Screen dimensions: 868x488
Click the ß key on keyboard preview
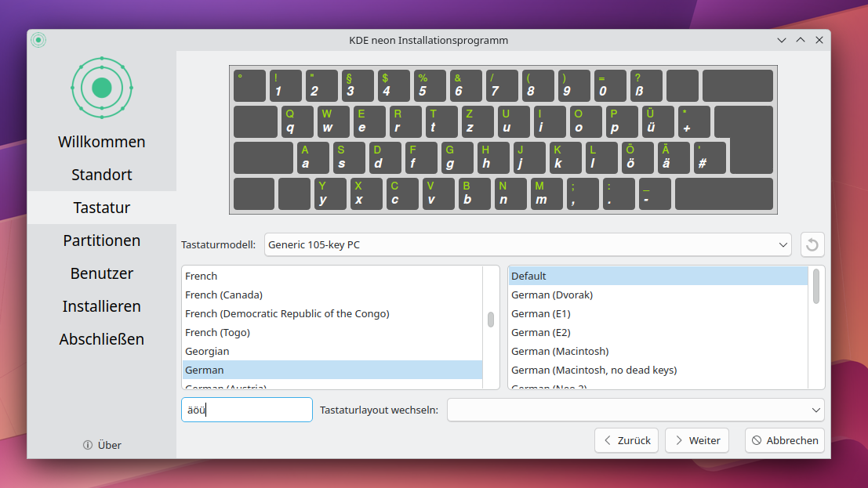(646, 85)
